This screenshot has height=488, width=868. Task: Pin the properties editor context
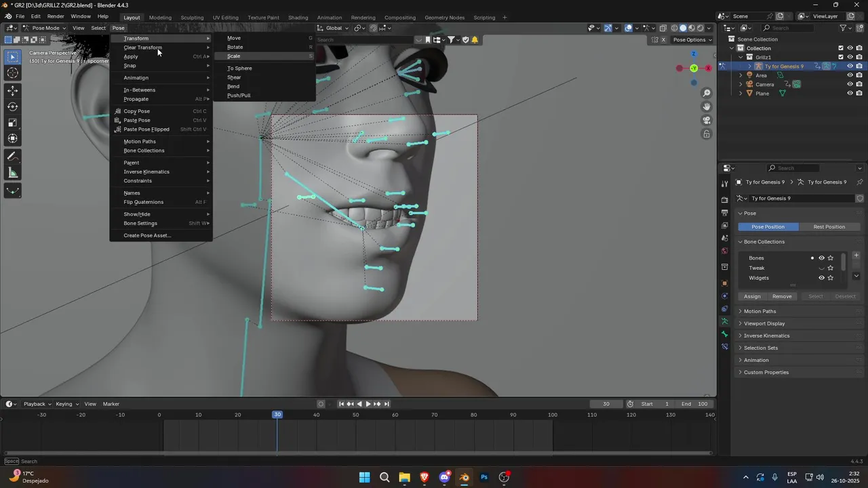tap(860, 182)
